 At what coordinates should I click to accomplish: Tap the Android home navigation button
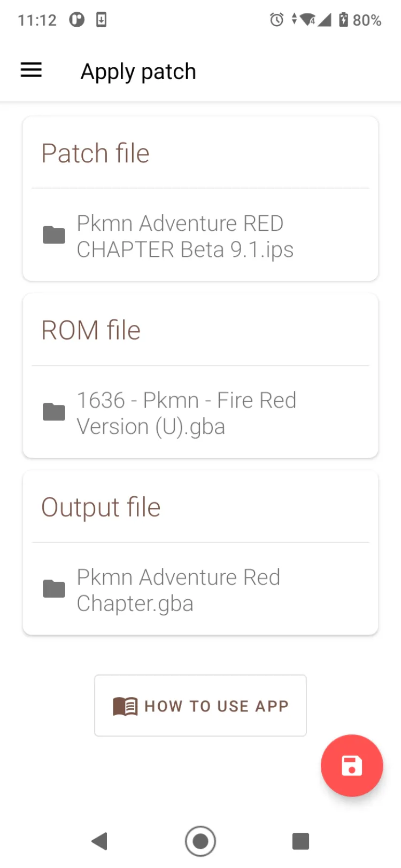pyautogui.click(x=200, y=841)
